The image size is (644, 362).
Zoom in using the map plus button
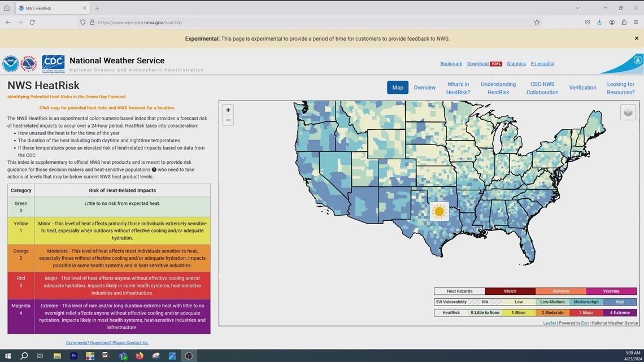(x=228, y=110)
